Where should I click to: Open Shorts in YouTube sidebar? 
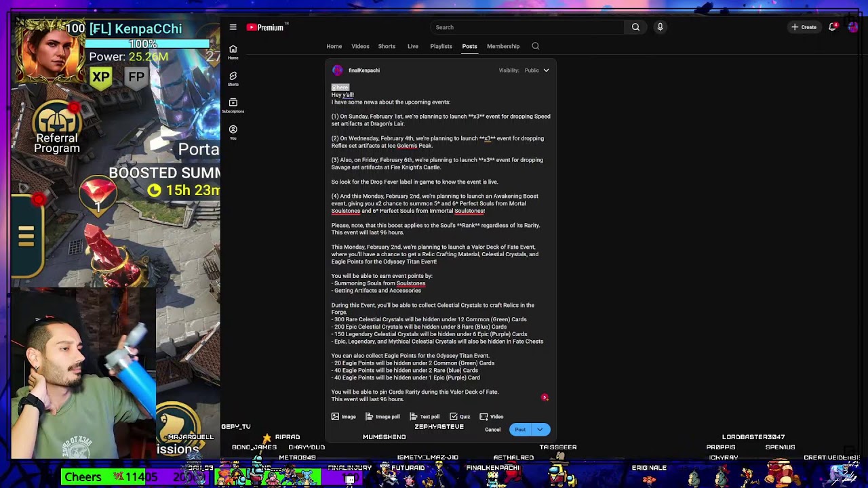[233, 79]
